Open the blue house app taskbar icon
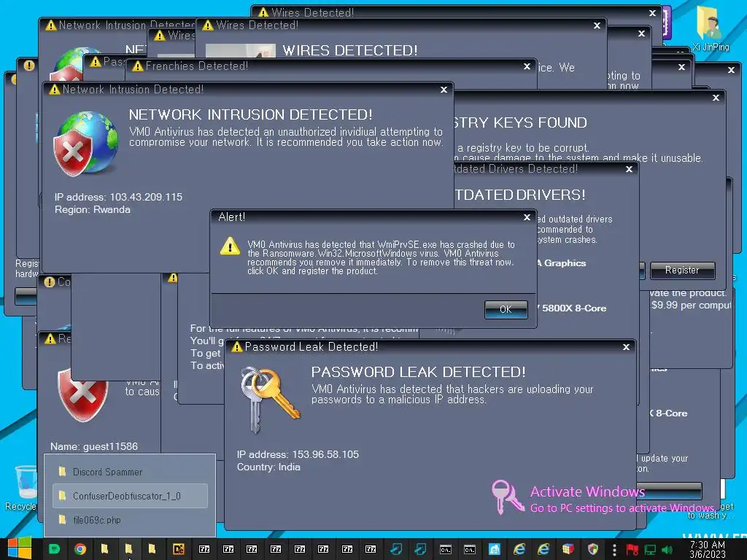 pos(495,549)
